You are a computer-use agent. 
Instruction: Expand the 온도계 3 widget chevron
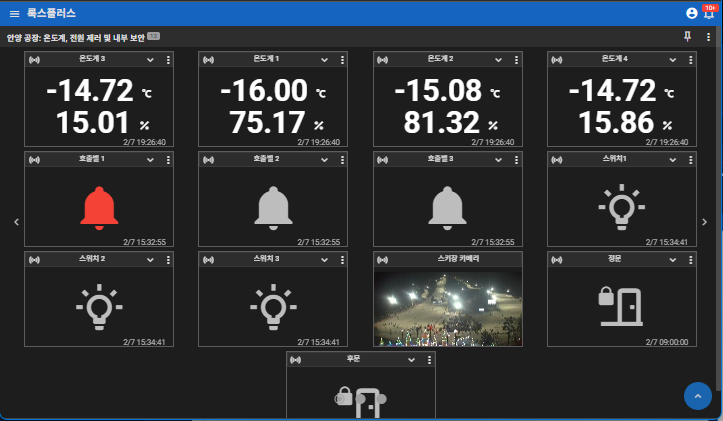pyautogui.click(x=150, y=60)
